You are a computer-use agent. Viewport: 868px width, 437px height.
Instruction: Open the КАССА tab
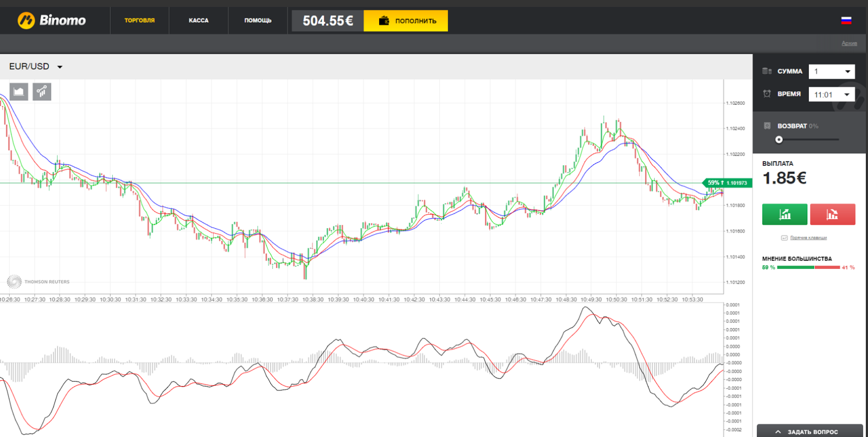199,21
